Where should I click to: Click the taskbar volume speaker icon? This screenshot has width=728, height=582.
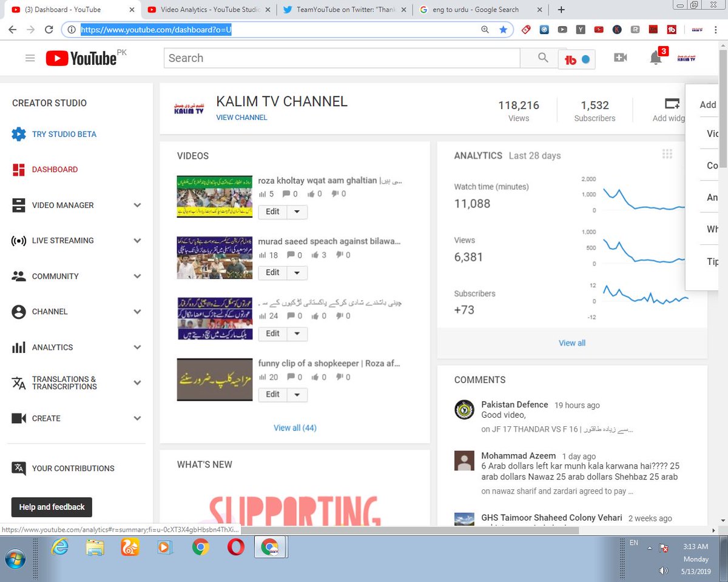[664, 570]
